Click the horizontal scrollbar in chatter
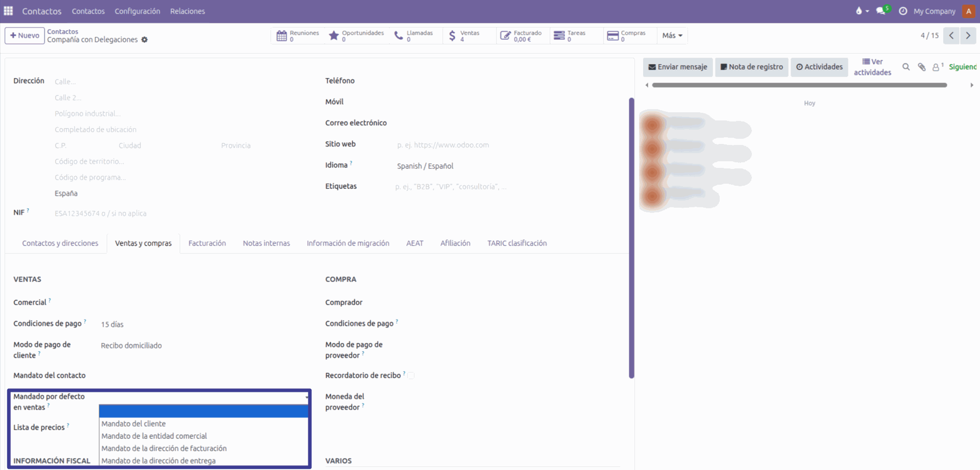This screenshot has width=980, height=470. tap(799, 85)
